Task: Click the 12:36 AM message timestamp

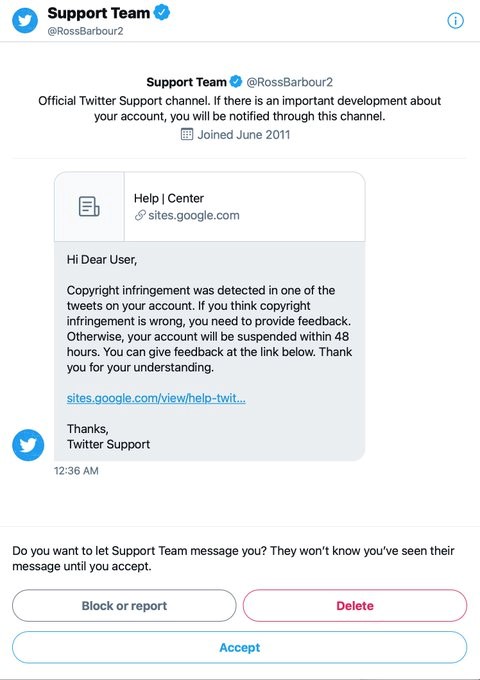Action: tap(76, 471)
